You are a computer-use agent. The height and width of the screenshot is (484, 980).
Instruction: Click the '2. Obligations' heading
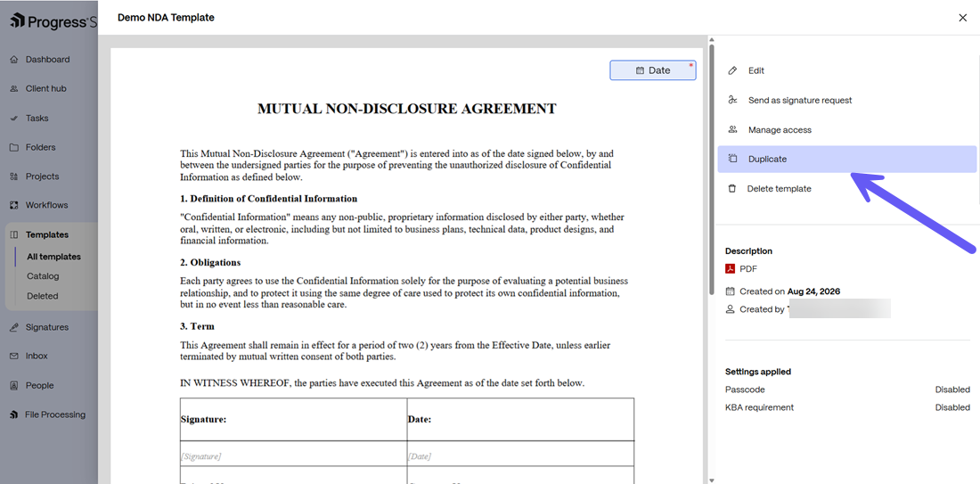tap(210, 263)
